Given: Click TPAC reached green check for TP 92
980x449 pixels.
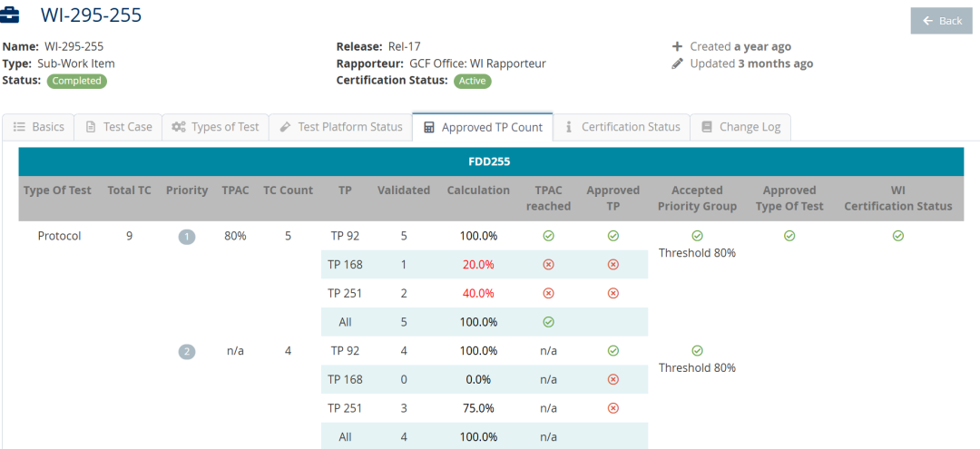Looking at the screenshot, I should tap(548, 236).
